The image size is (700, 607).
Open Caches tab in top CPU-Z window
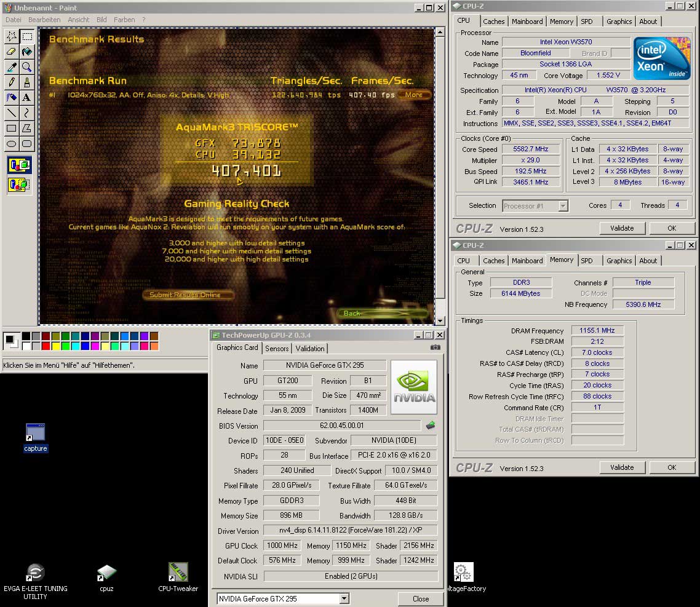point(494,22)
